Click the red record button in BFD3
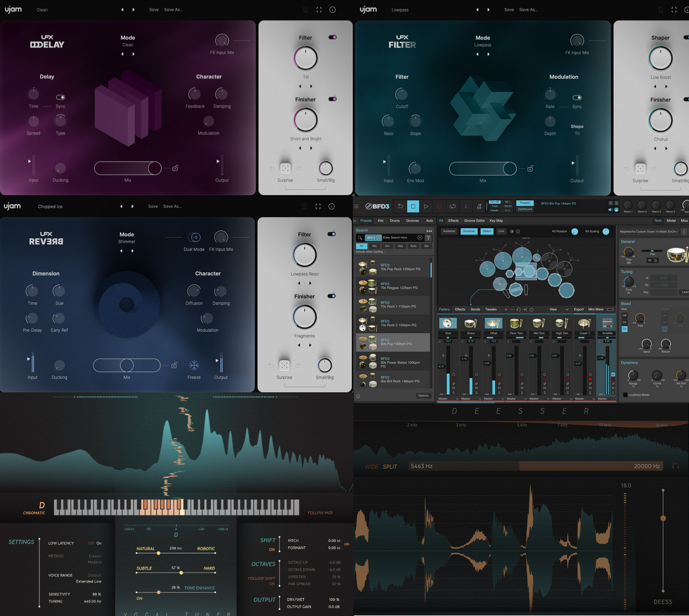Viewport: 689px width, 616px height. 439,206
